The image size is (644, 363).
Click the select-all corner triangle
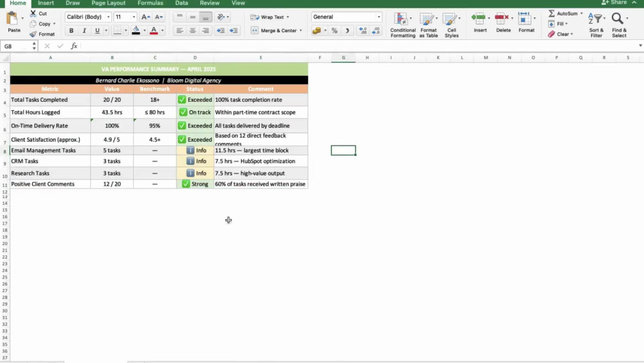coord(5,58)
